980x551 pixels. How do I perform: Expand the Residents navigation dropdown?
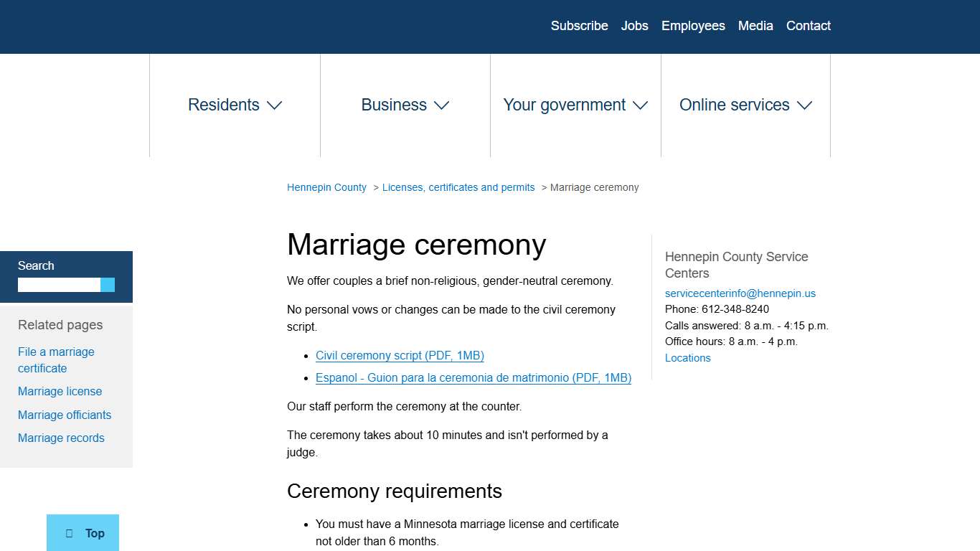(274, 105)
